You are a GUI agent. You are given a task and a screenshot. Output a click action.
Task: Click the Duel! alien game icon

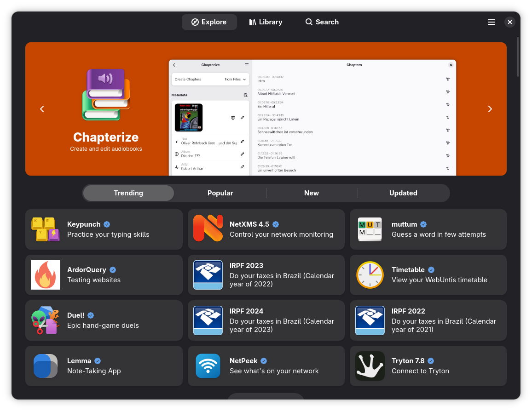click(46, 320)
